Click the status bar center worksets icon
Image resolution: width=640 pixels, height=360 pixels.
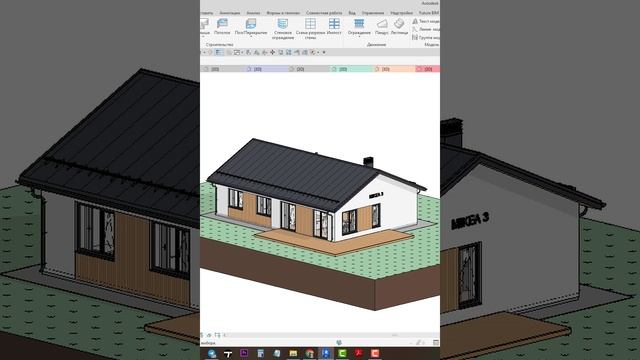pos(339,342)
